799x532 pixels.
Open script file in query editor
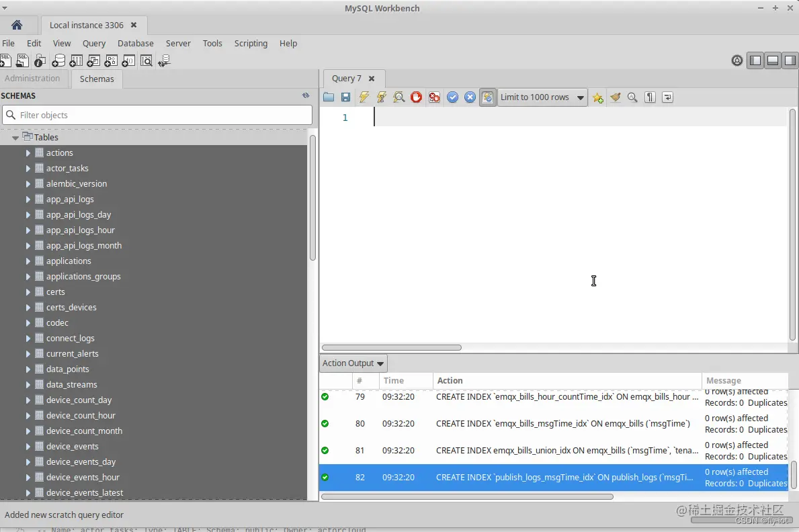point(329,97)
